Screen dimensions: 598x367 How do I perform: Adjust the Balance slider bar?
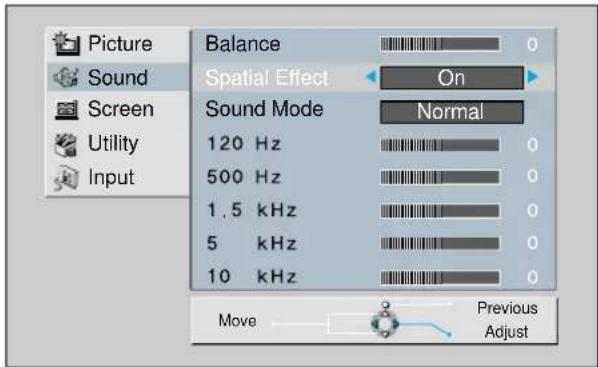[x=440, y=44]
